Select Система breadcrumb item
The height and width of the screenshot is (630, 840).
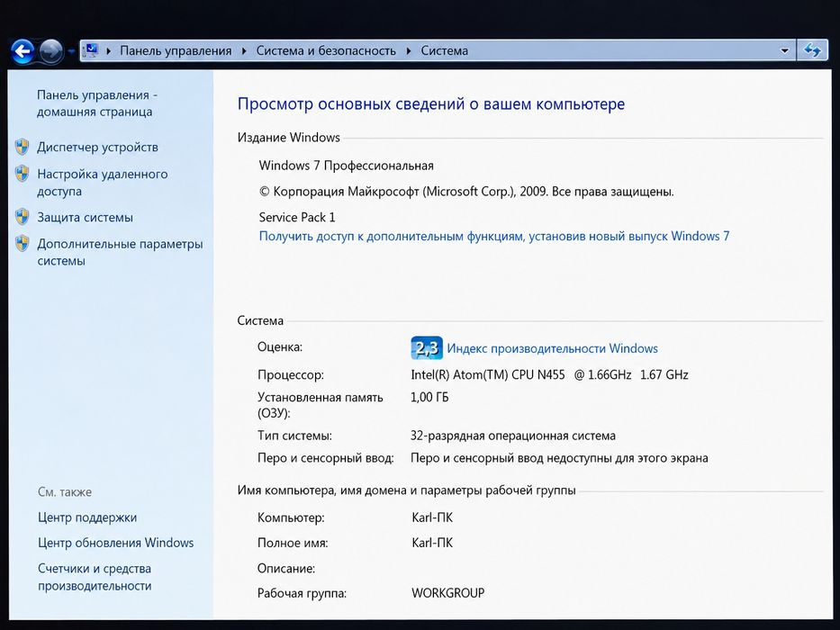tap(444, 51)
